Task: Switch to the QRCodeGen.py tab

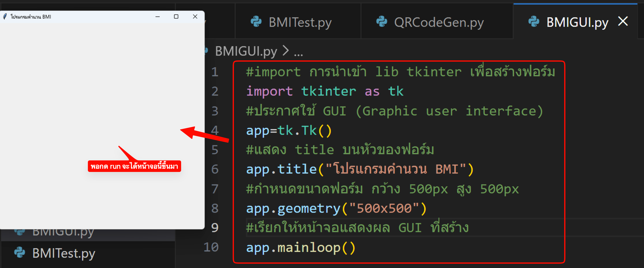Action: click(439, 22)
